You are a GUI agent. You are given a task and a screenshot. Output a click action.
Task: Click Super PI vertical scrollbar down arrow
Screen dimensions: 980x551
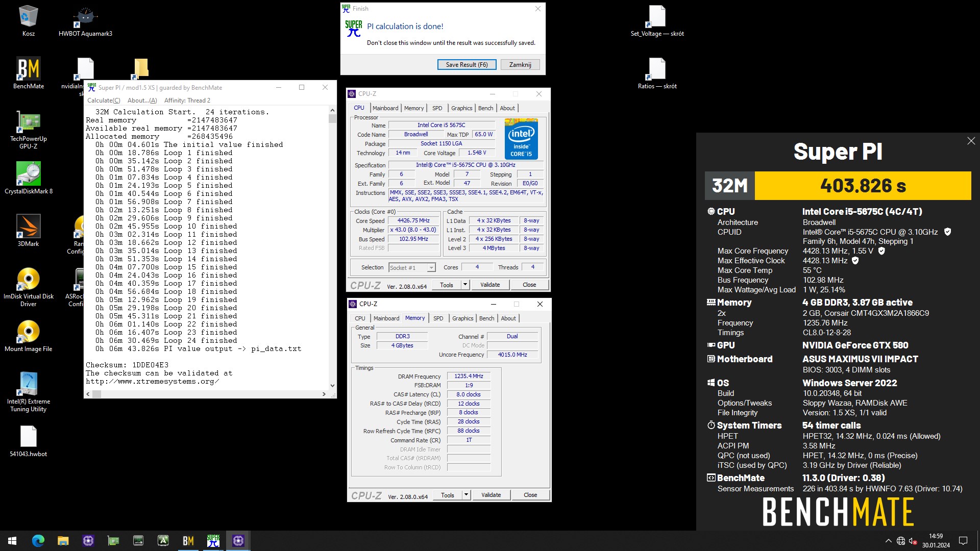click(x=332, y=386)
